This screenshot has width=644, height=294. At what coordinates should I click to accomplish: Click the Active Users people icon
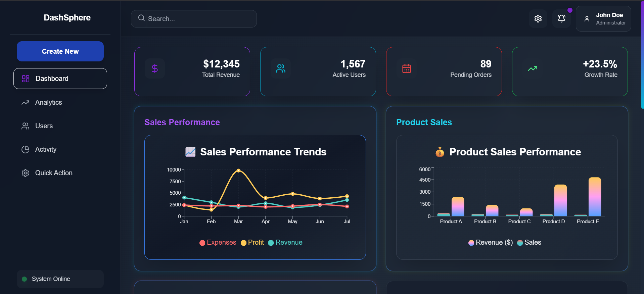(281, 68)
